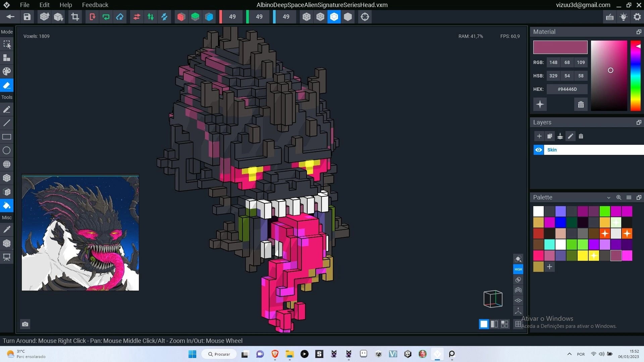The image size is (644, 362).
Task: Rename layer with pencil icon
Action: [571, 136]
